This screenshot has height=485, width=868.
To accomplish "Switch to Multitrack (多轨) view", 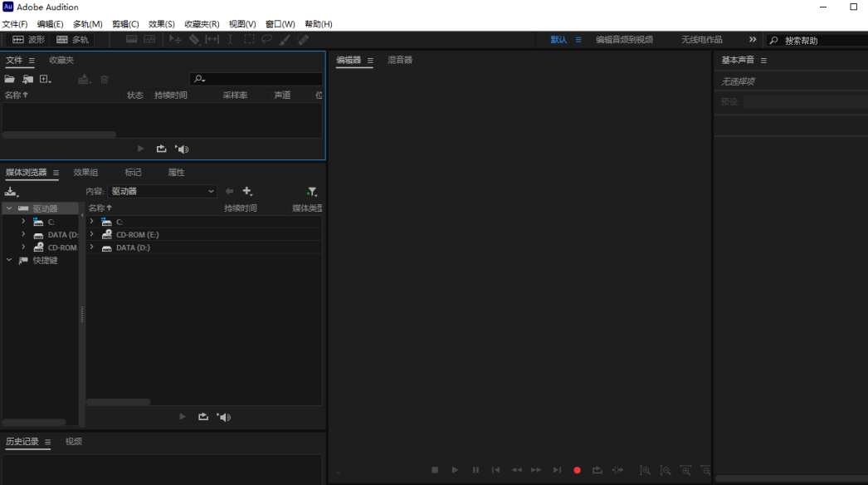I will (x=72, y=39).
